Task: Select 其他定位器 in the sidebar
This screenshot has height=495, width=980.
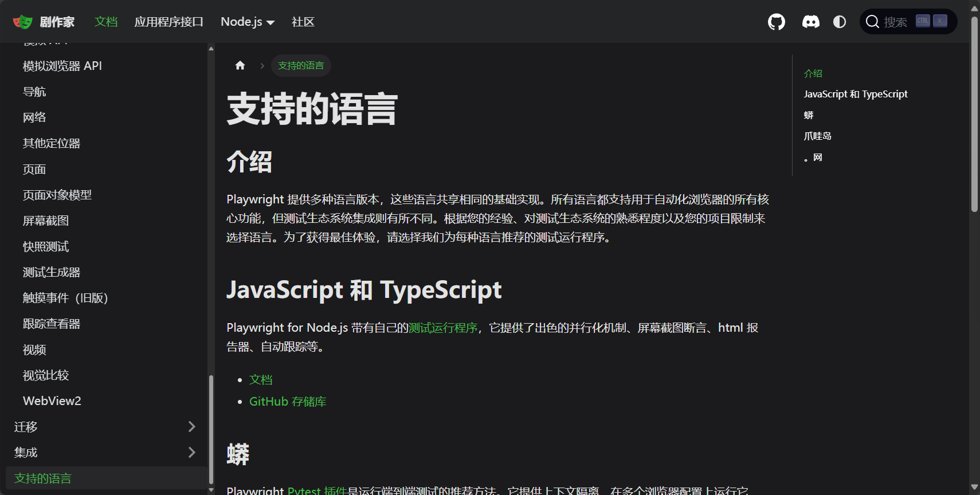Action: [x=52, y=143]
